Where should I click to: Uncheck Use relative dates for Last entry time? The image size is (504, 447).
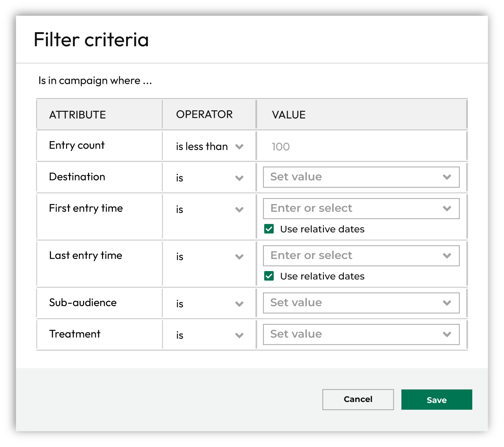pyautogui.click(x=269, y=276)
